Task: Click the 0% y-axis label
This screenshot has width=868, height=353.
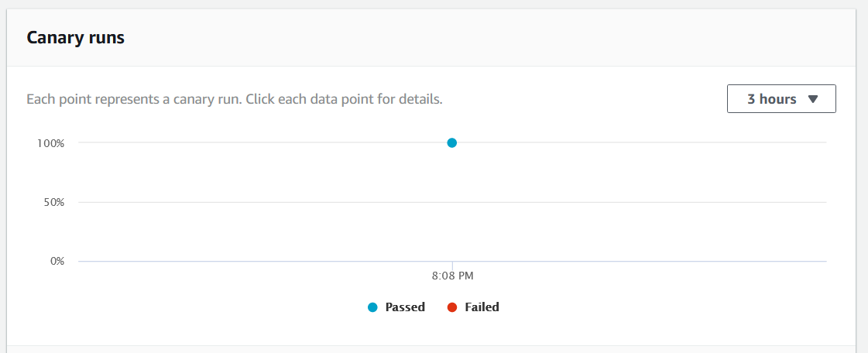Action: click(57, 261)
